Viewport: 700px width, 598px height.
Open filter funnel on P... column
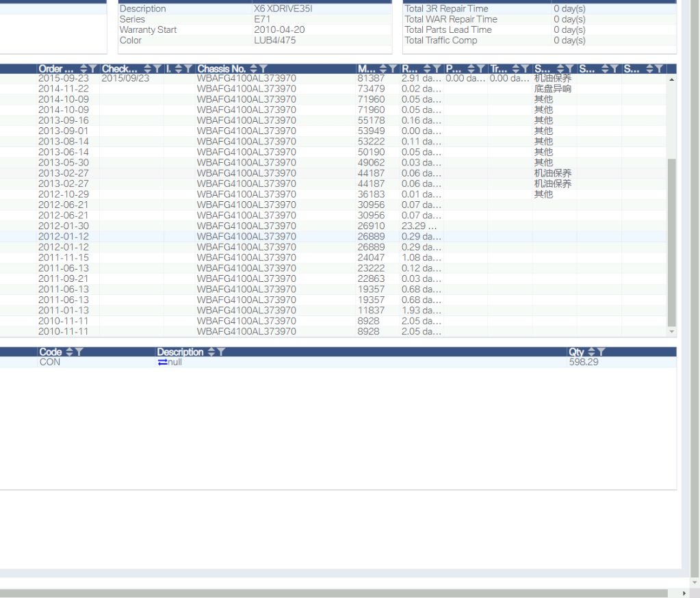[x=481, y=68]
